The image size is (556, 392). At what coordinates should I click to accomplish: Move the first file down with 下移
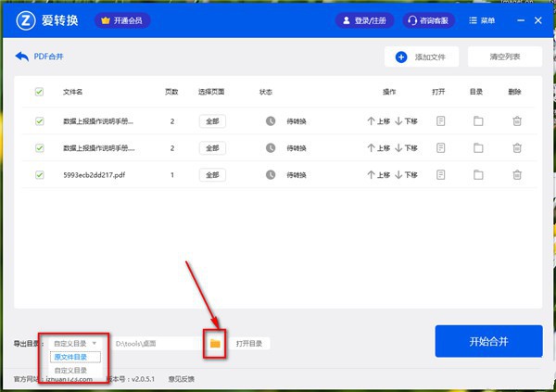point(407,120)
